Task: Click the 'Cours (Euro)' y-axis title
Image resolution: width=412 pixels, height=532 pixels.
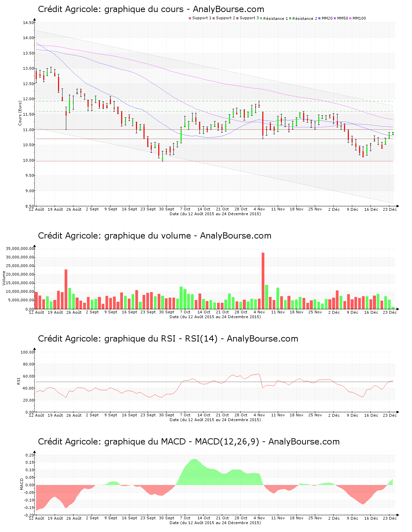Action: point(20,113)
